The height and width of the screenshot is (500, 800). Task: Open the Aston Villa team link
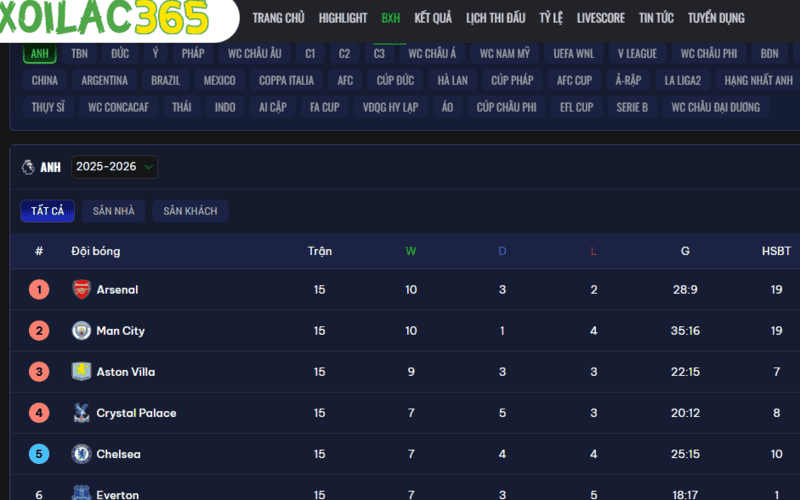coord(125,372)
